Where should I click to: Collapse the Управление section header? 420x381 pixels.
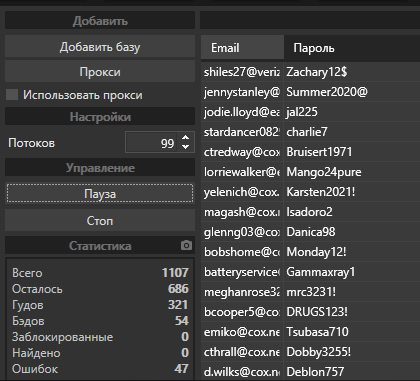100,167
